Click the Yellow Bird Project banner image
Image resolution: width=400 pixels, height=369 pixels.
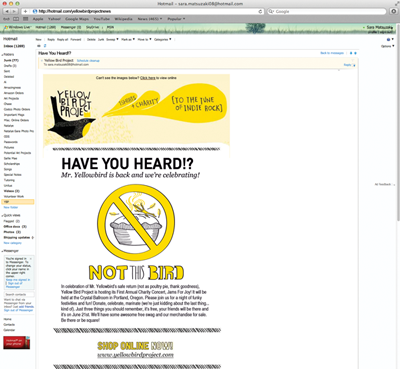[x=136, y=114]
